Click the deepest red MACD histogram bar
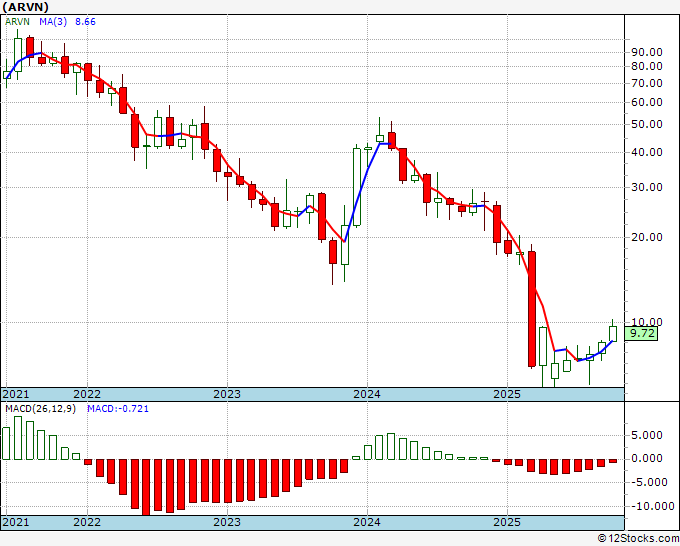Viewport: 680px width, 546px height. tap(146, 487)
